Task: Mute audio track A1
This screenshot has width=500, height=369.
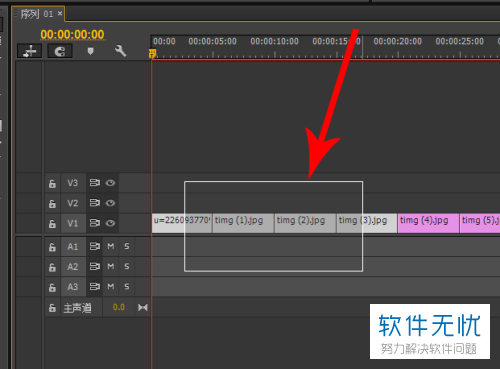Action: [111, 246]
